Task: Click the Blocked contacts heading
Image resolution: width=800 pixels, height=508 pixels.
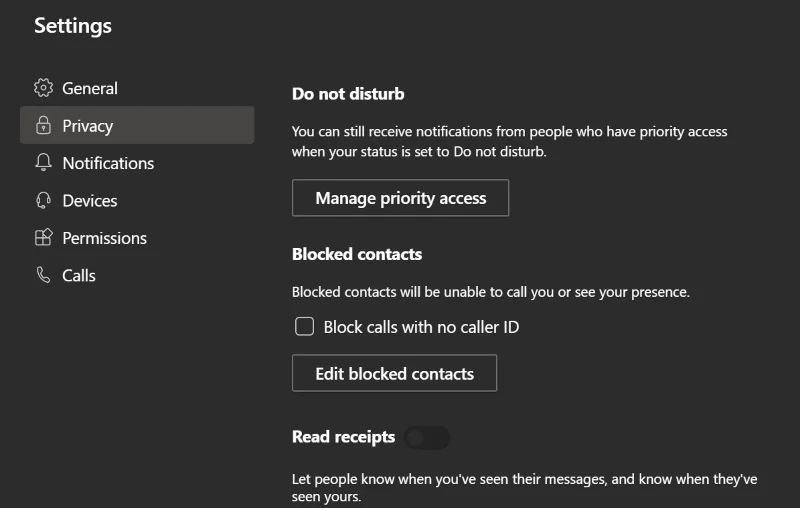Action: (357, 254)
